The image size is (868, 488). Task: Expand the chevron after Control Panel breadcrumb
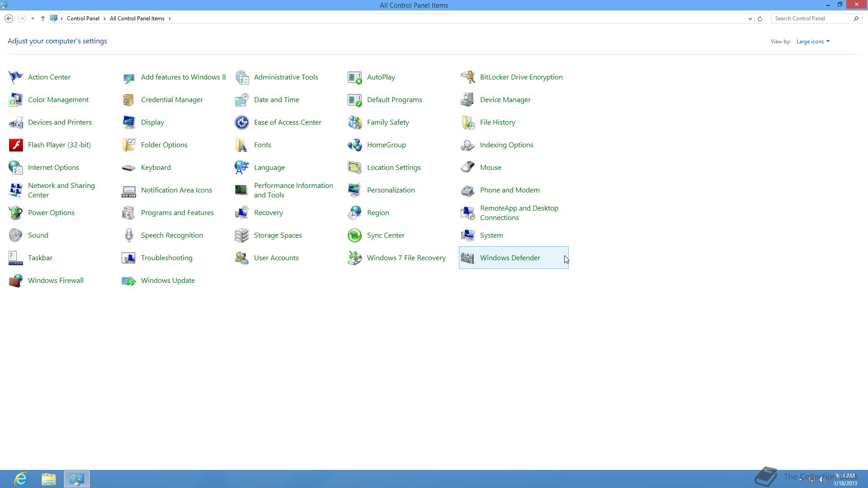coord(104,19)
